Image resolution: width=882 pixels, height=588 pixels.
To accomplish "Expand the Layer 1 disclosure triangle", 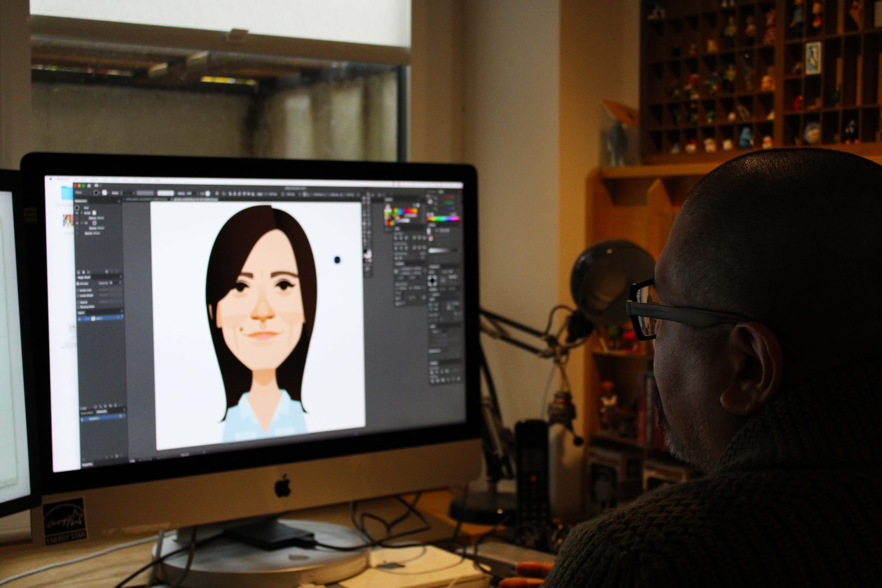I will [x=88, y=319].
